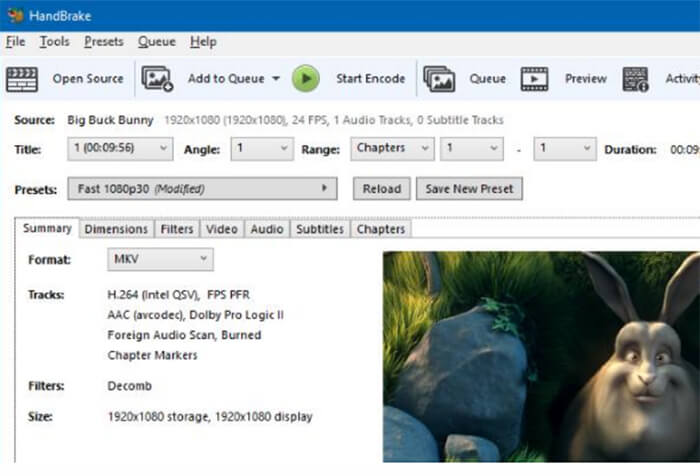Image resolution: width=700 pixels, height=476 pixels.
Task: Open the Help menu
Action: [203, 42]
